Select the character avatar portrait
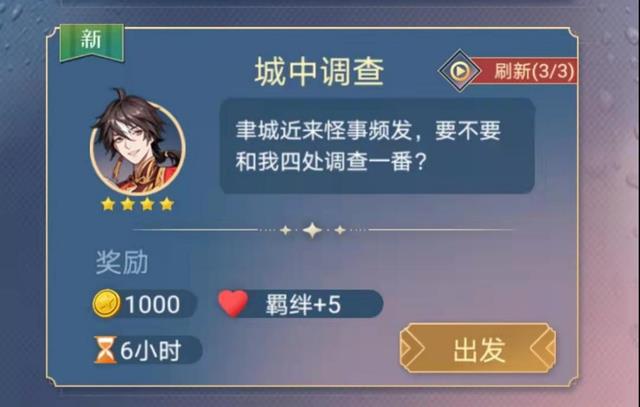The height and width of the screenshot is (407, 640). 138,143
